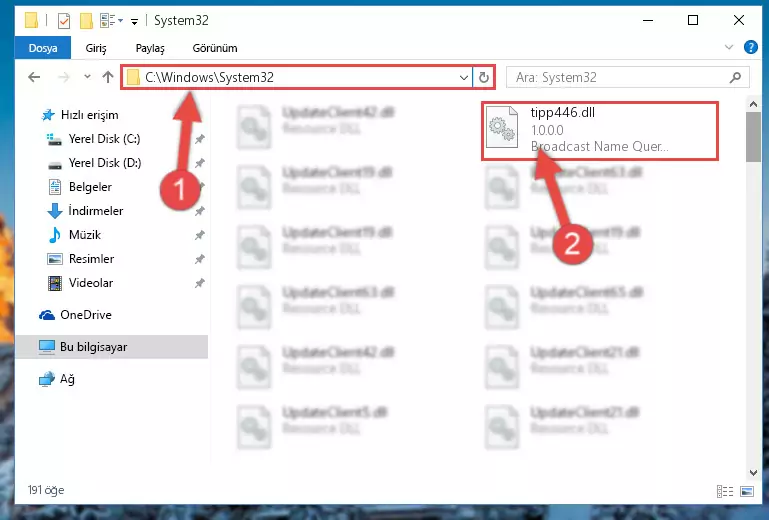
Task: Click the C:\Windows\System32 address bar
Action: 297,78
